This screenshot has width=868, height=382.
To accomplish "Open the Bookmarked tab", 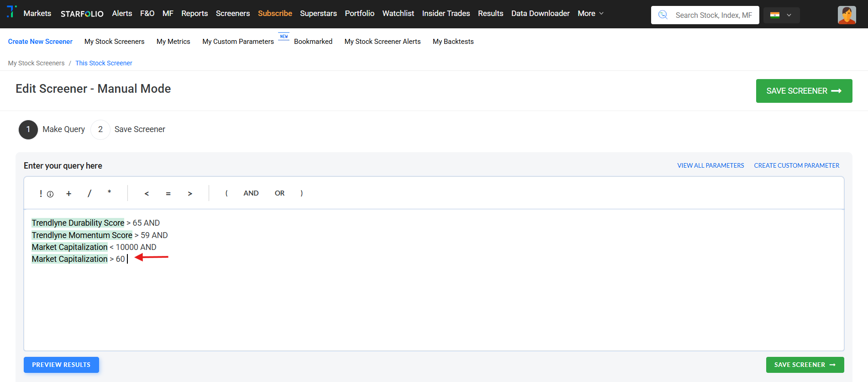I will coord(313,42).
